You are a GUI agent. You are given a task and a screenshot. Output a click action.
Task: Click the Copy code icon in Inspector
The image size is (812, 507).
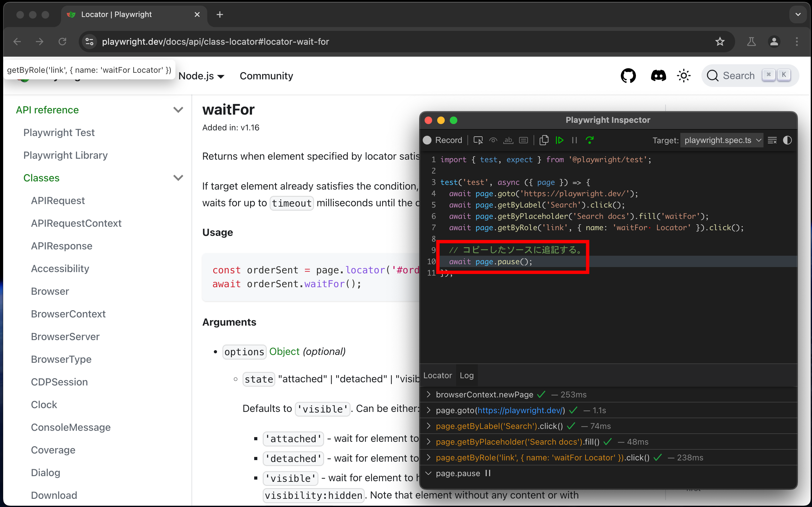click(x=544, y=140)
